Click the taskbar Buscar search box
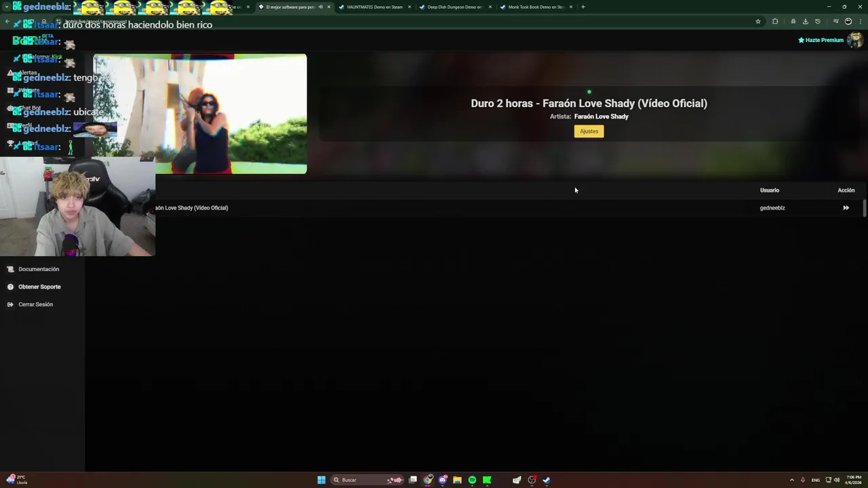The height and width of the screenshot is (488, 868). pos(367,480)
